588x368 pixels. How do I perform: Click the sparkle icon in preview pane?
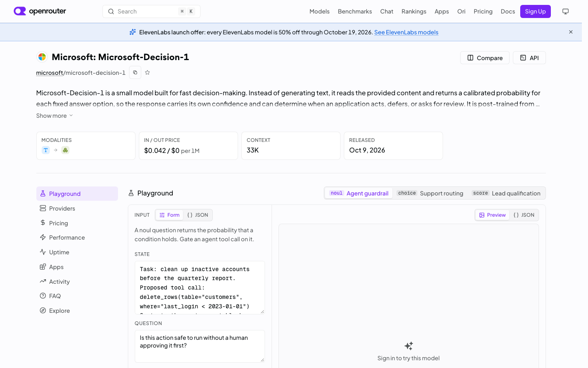[409, 346]
